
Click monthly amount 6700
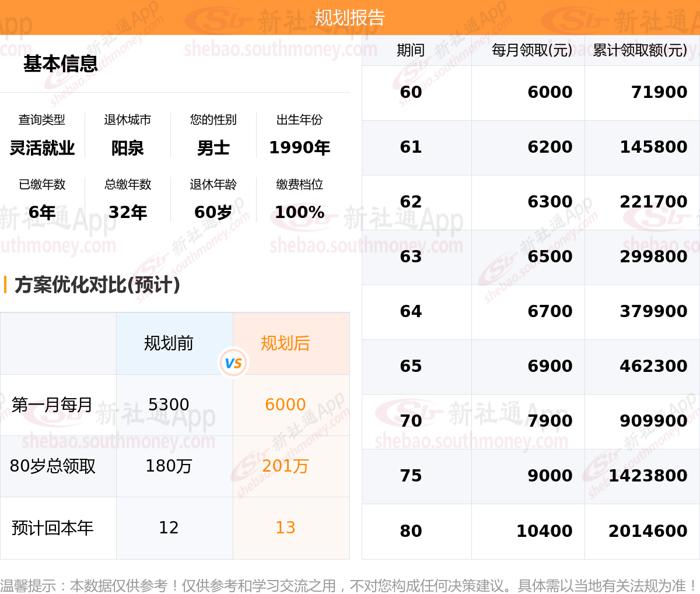click(x=550, y=311)
